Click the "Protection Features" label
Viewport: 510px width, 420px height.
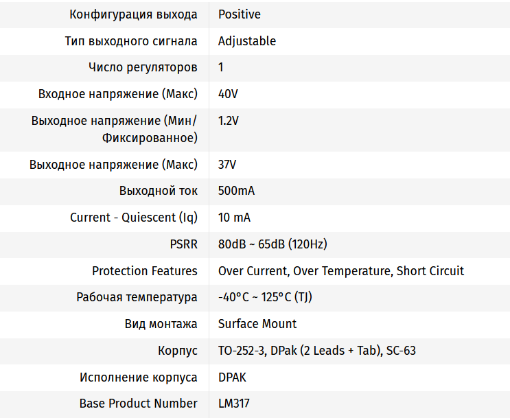click(x=144, y=271)
